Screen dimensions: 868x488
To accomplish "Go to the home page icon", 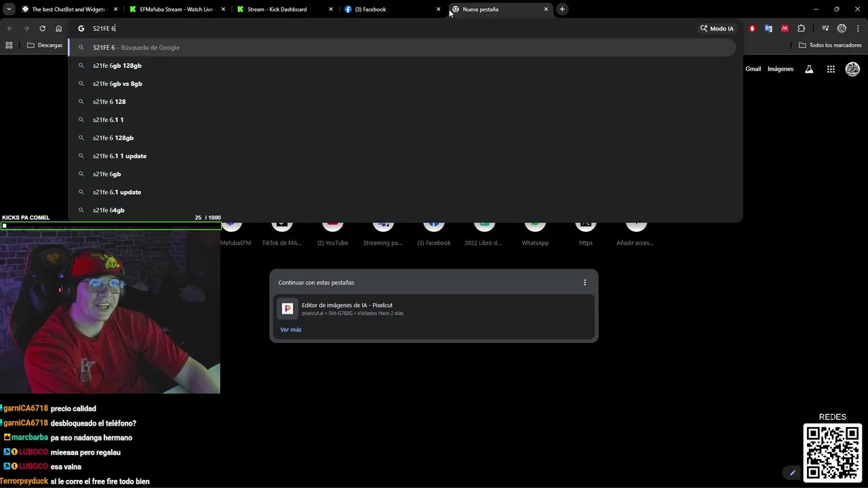I will click(59, 28).
